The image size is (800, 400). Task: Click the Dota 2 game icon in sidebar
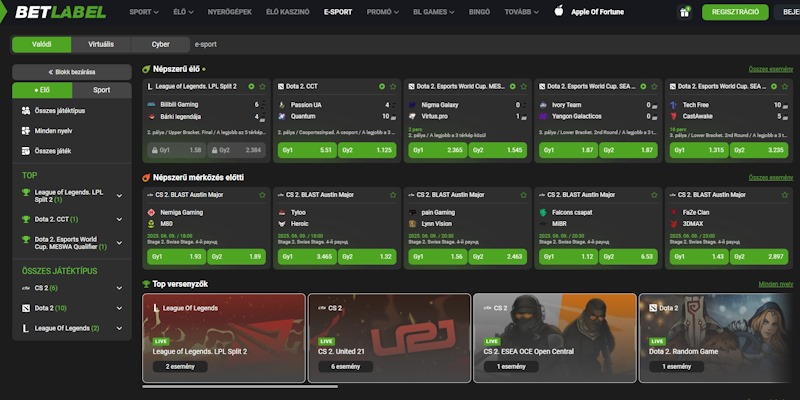[26, 308]
